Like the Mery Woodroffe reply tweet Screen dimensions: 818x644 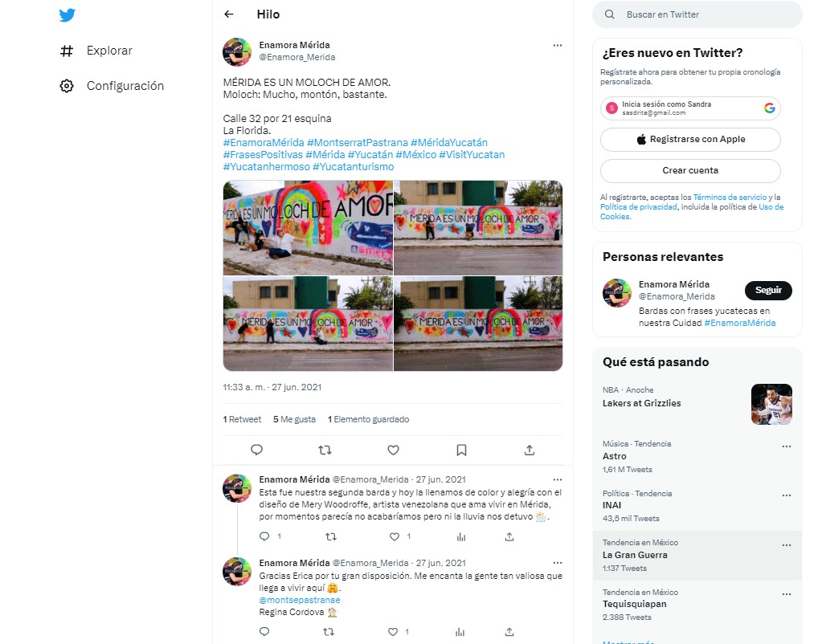pyautogui.click(x=395, y=536)
